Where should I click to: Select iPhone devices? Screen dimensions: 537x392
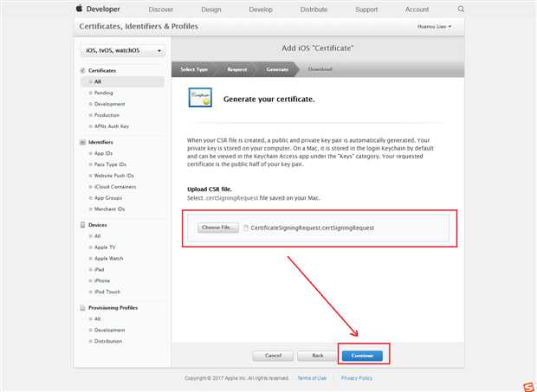(102, 281)
